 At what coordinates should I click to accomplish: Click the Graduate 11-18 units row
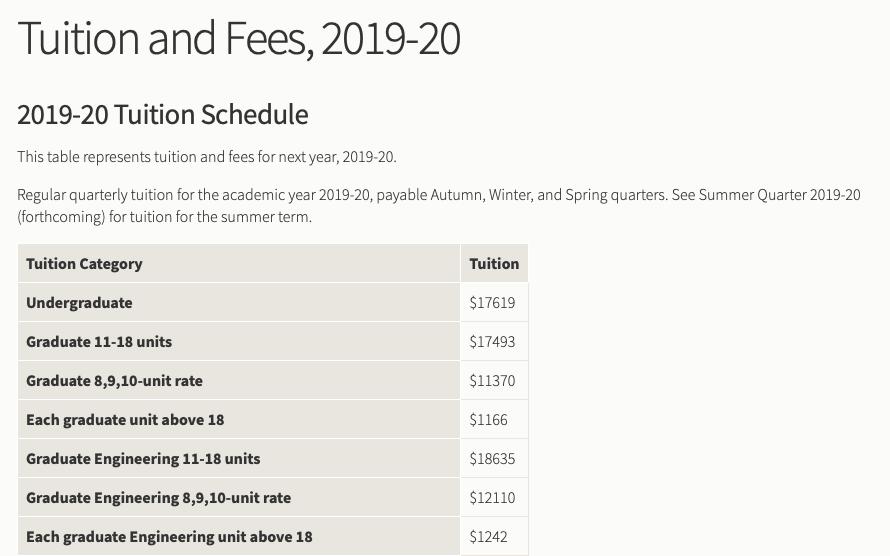pos(273,342)
